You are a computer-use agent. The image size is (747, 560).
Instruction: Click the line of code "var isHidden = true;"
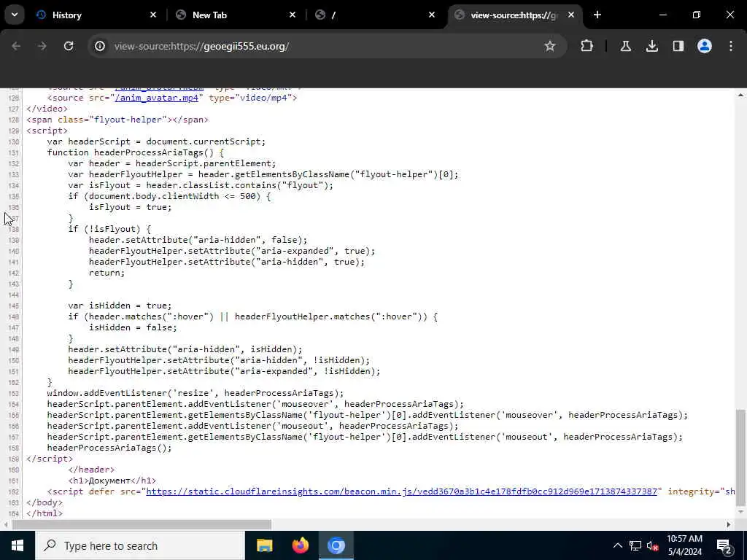click(120, 306)
